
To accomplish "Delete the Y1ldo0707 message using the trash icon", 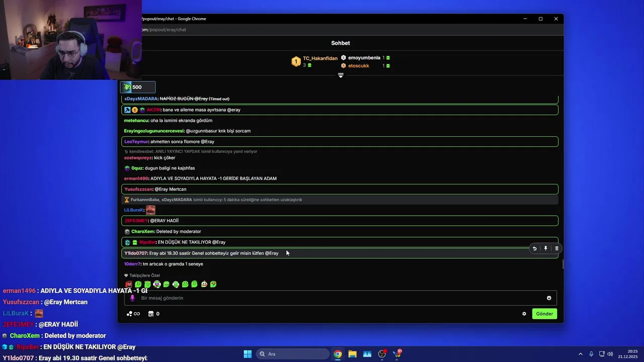I will (x=556, y=248).
